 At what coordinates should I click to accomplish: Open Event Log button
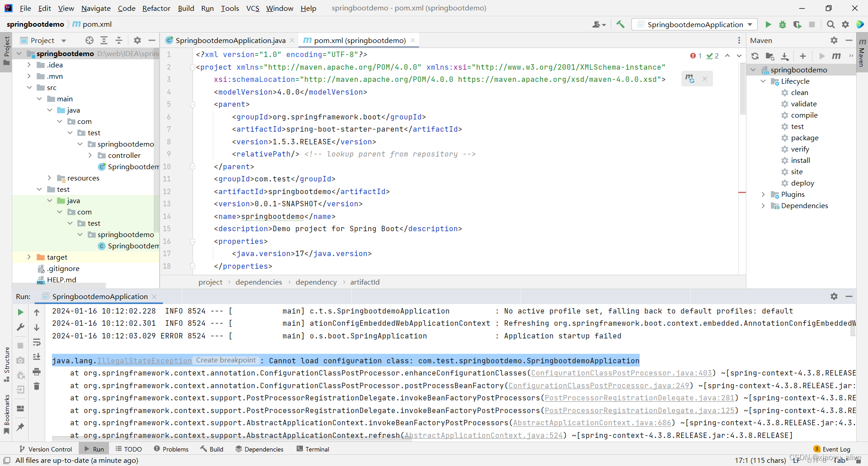click(x=832, y=449)
